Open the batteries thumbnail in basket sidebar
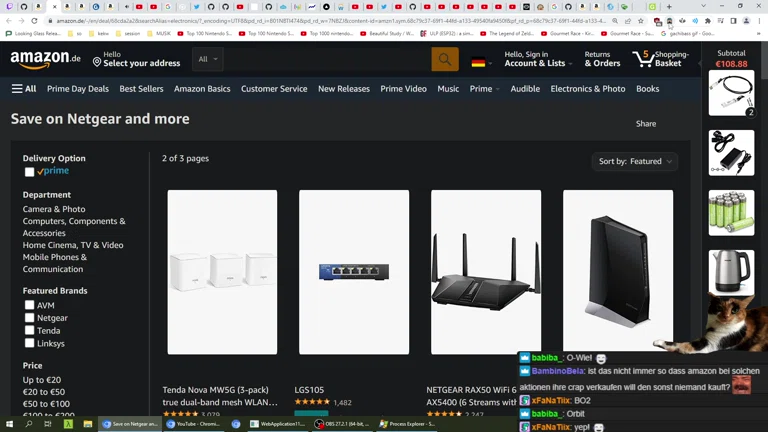 pyautogui.click(x=731, y=213)
